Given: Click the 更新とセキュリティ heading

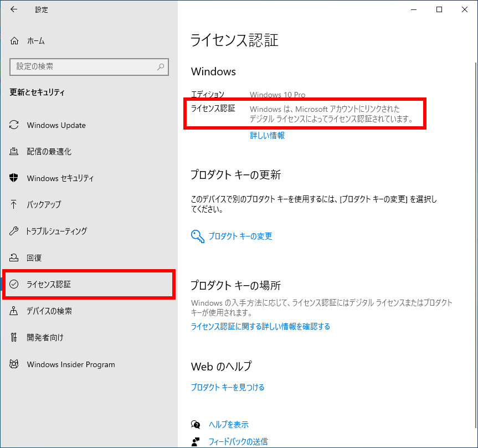Looking at the screenshot, I should coord(37,92).
